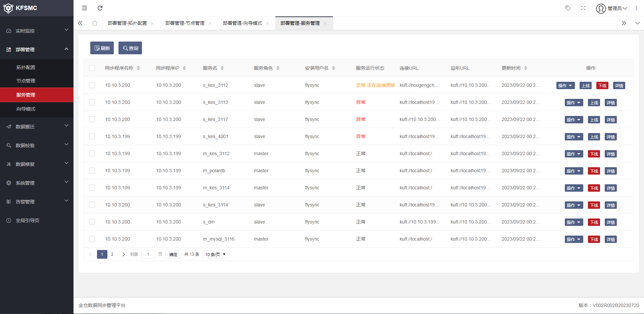Check the row checkbox for m_polardb
Viewport: 644px width, 314px height.
92,171
